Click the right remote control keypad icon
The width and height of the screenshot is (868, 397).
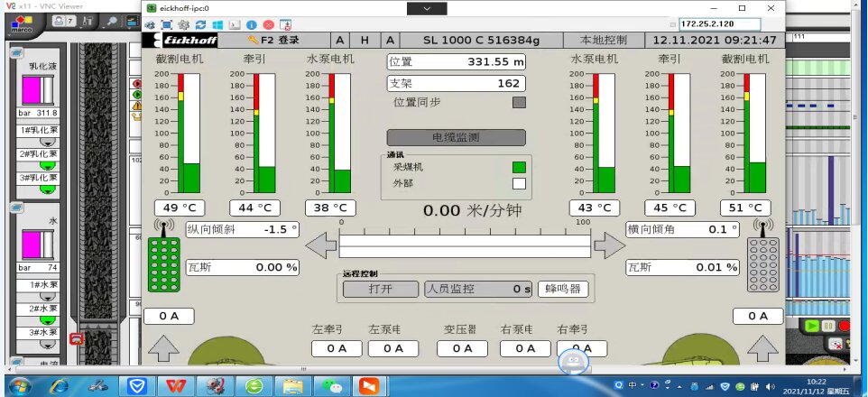point(762,265)
